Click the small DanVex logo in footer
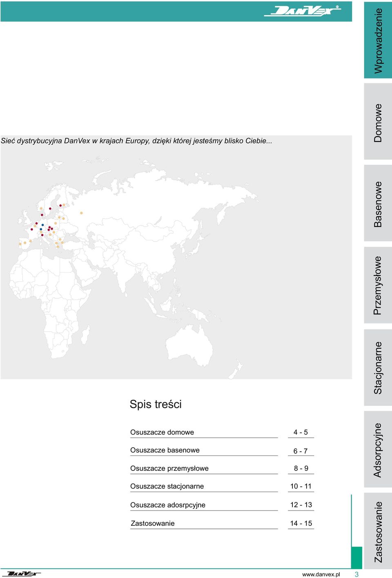 pos(24,574)
